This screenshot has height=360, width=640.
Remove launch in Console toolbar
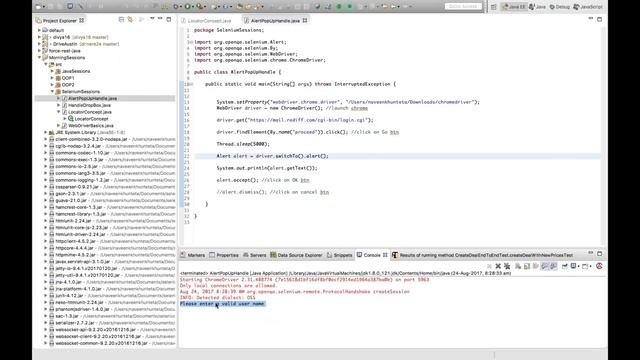click(x=498, y=266)
